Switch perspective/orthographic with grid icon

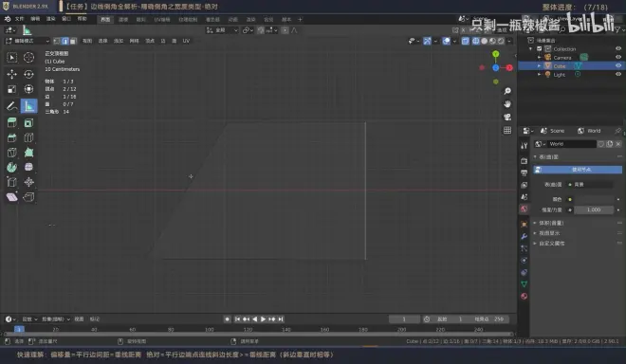507,130
